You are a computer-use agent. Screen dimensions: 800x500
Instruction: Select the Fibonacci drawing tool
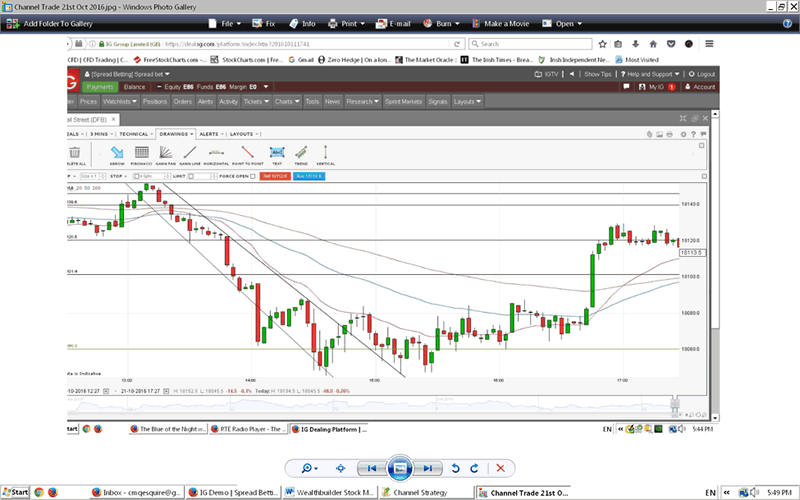point(142,154)
